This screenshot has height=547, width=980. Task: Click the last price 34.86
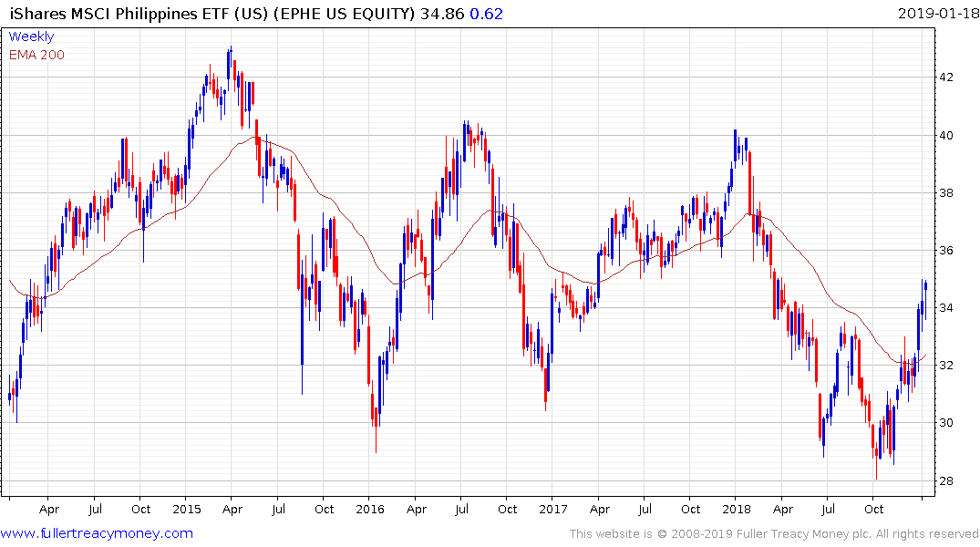click(x=442, y=13)
